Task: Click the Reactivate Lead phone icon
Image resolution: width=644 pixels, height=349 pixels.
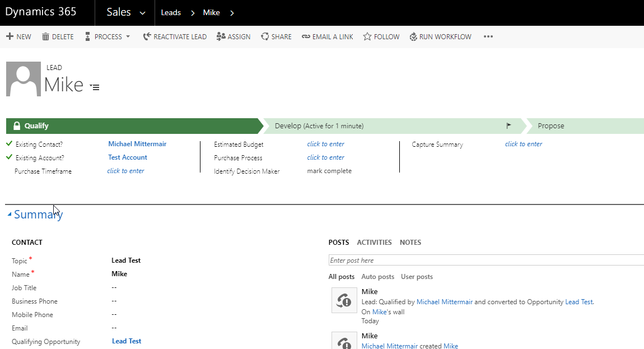Action: point(147,36)
